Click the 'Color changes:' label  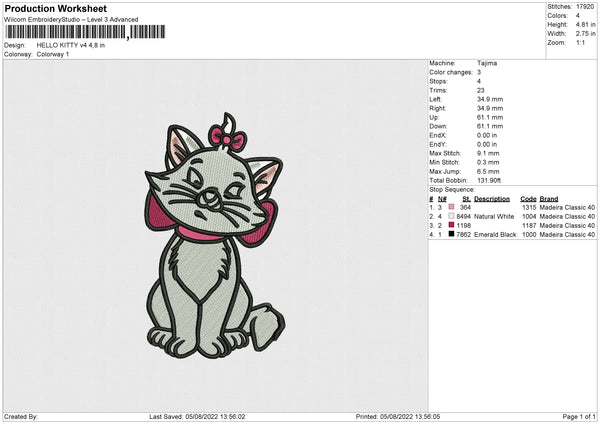click(x=451, y=72)
